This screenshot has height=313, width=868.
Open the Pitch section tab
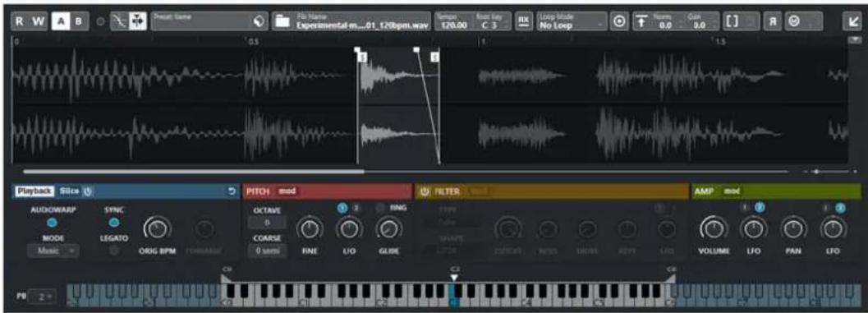(x=259, y=191)
